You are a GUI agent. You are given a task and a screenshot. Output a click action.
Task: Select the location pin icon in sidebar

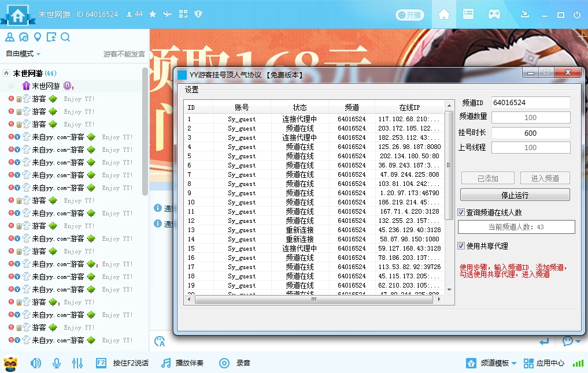click(x=37, y=36)
